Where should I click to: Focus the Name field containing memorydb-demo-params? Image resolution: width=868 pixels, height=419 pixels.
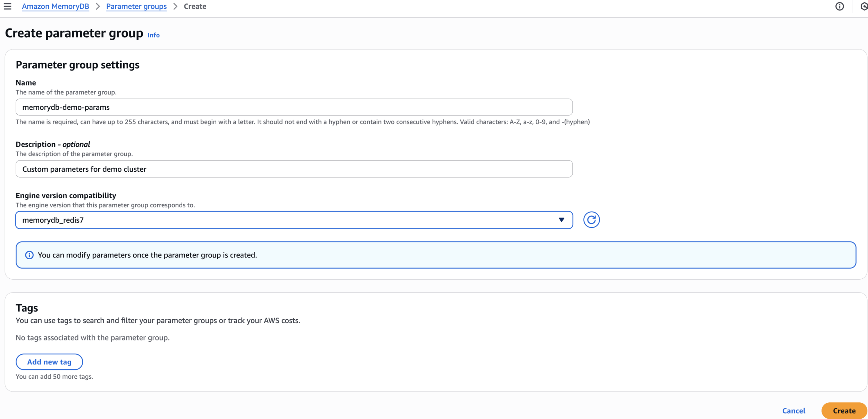[294, 107]
